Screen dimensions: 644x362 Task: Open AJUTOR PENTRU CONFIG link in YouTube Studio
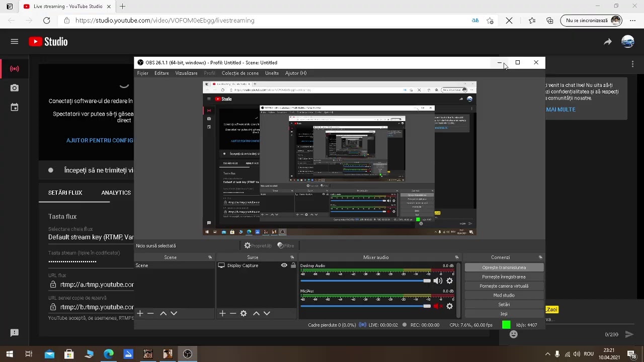point(100,140)
